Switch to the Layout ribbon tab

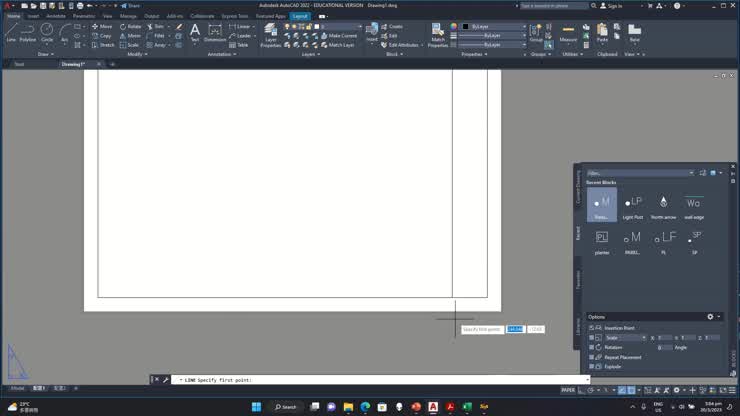point(300,16)
